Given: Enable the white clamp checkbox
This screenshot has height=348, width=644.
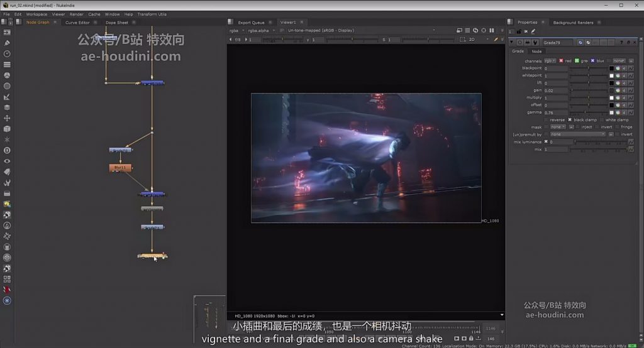Looking at the screenshot, I should (x=602, y=120).
